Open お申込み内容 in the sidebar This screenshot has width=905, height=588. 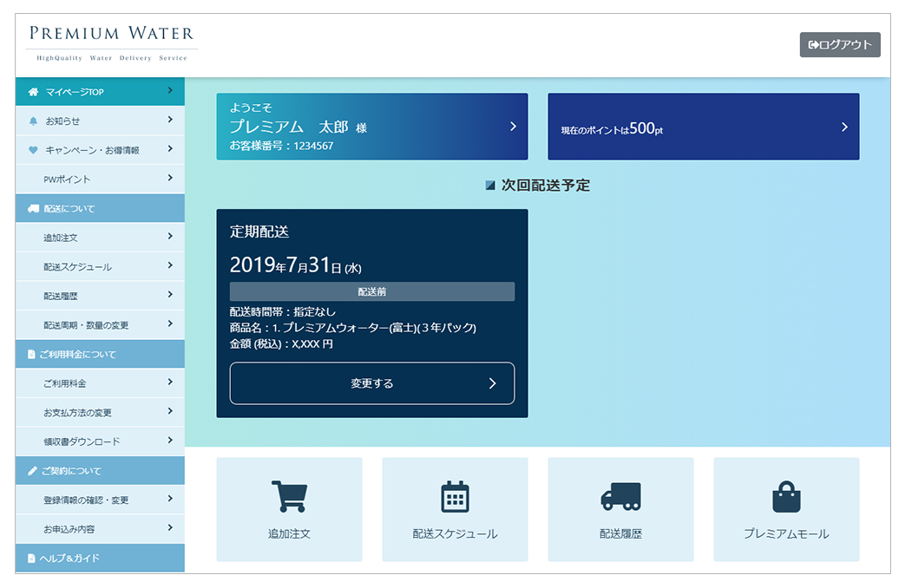tap(100, 529)
